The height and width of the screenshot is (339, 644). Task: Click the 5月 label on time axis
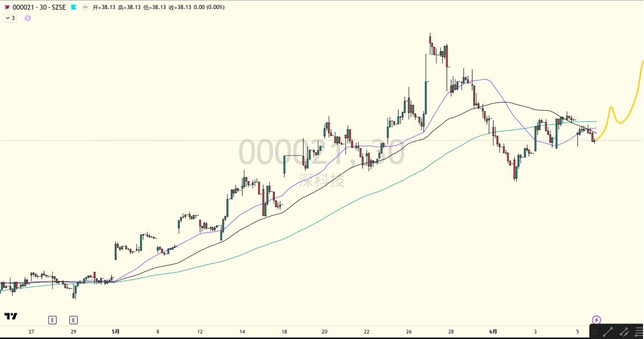click(x=116, y=332)
